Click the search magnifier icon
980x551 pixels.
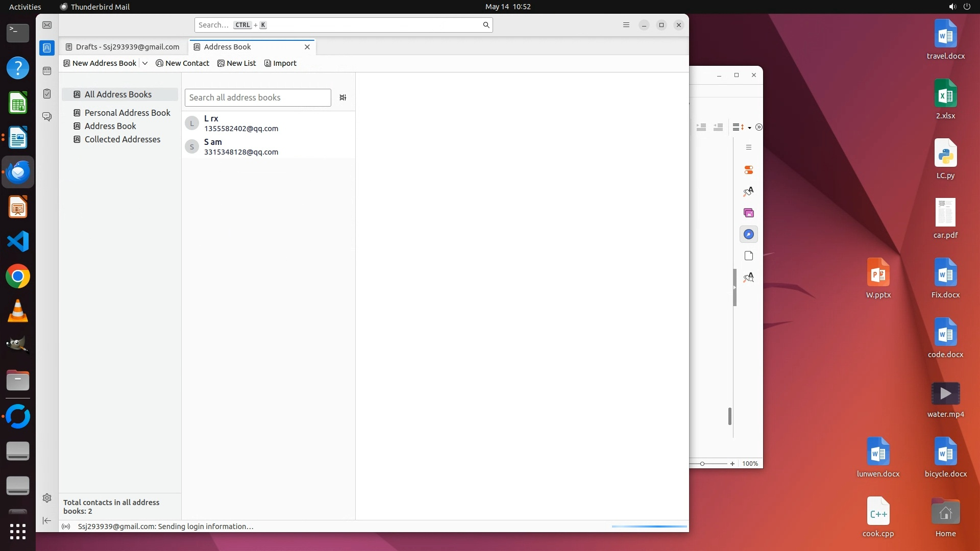(x=486, y=25)
